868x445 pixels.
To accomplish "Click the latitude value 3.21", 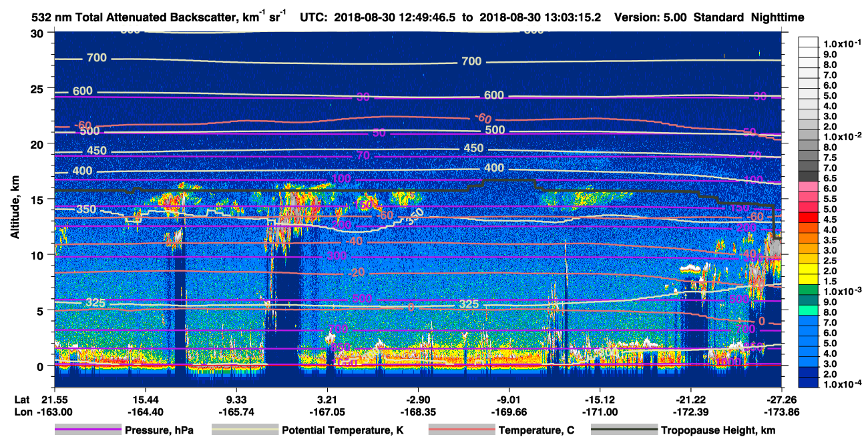I will (327, 399).
